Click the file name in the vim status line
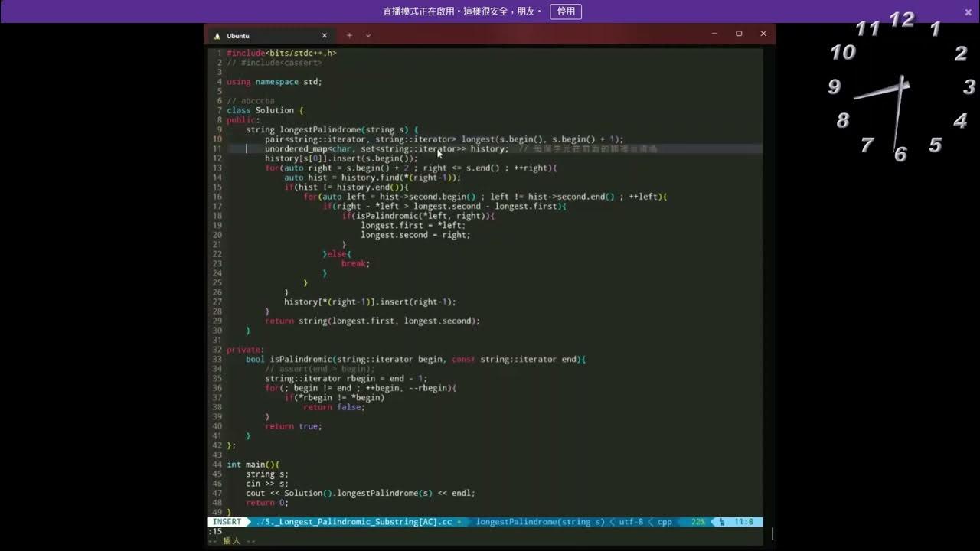Screen dimensions: 980x551 pos(354,522)
